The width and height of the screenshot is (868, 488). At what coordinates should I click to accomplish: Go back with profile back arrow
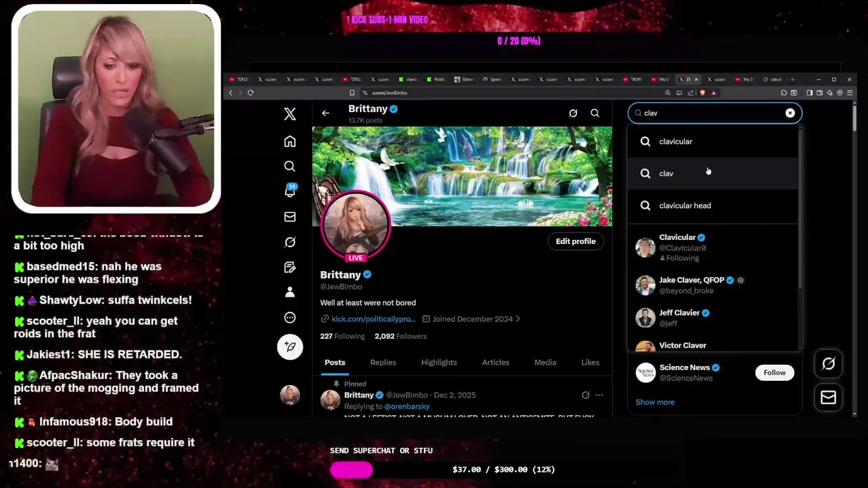[325, 113]
